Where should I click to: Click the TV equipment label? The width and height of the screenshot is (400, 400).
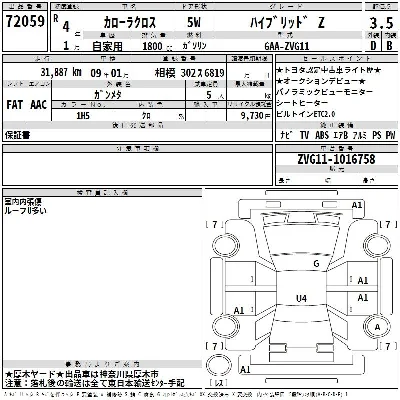[x=304, y=135]
